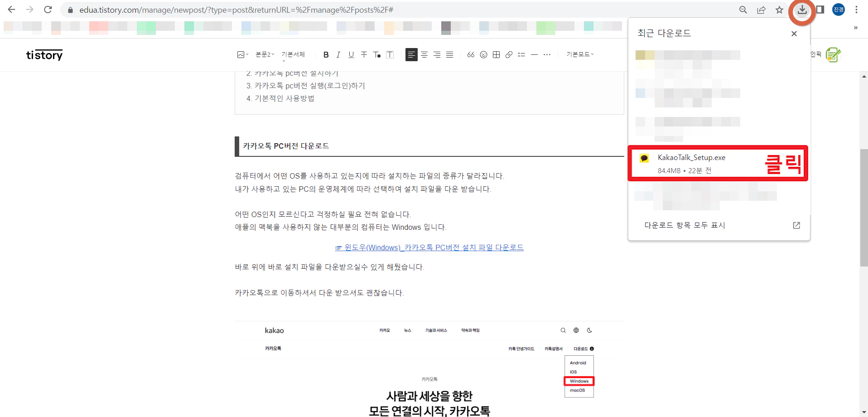This screenshot has width=868, height=417.
Task: Go back to the previous browser page
Action: (12, 10)
